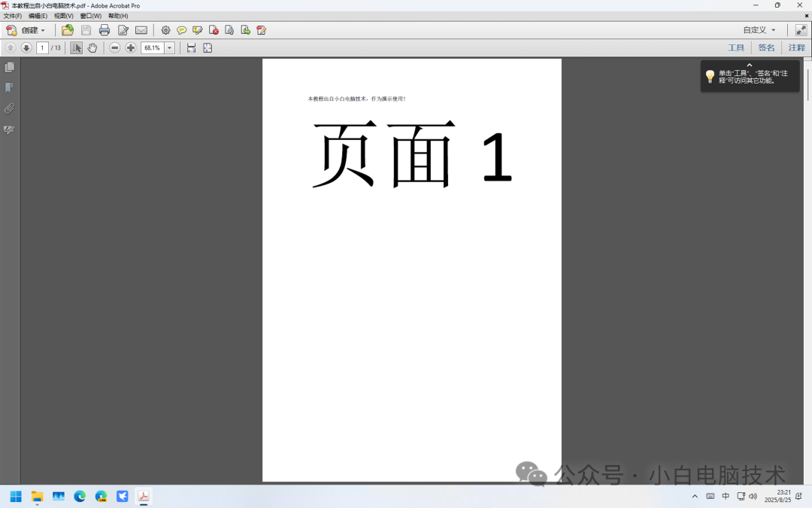Screen dimensions: 812x508
Task: Open attachments paperclip panel
Action: pyautogui.click(x=9, y=109)
